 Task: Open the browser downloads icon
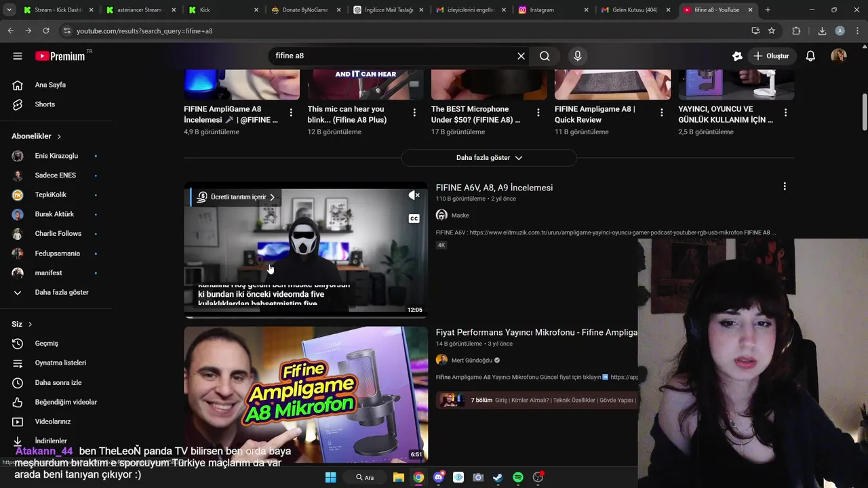[x=822, y=30]
